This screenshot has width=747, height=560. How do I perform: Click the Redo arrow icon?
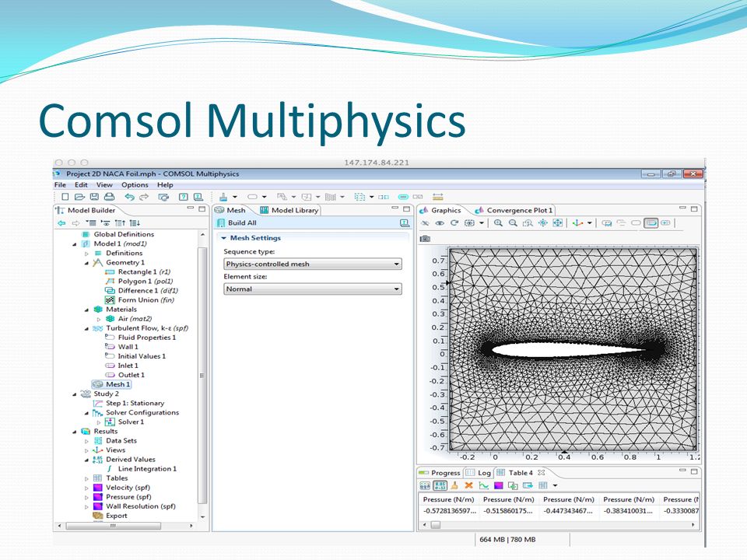point(144,197)
